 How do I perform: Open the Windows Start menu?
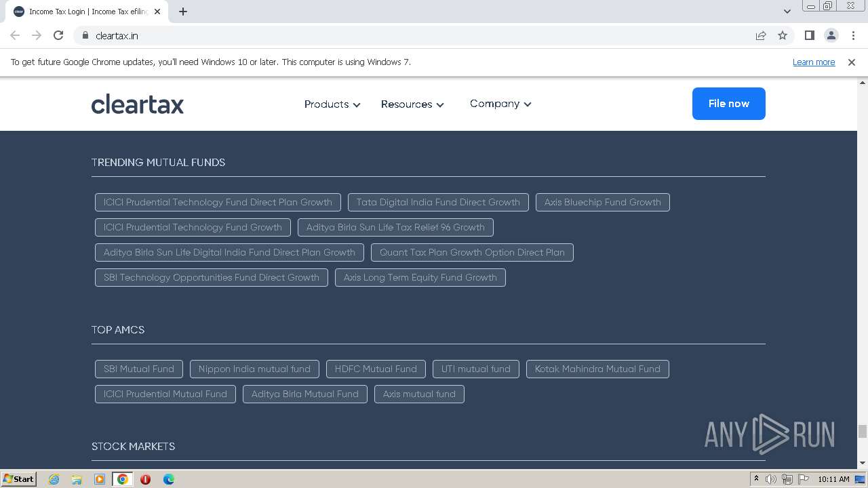[x=18, y=479]
